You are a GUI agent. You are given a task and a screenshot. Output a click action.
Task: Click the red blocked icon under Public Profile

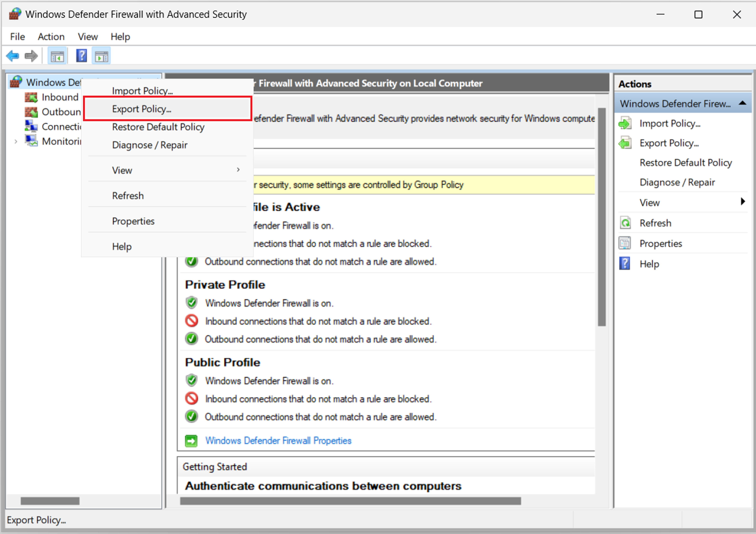click(x=192, y=399)
